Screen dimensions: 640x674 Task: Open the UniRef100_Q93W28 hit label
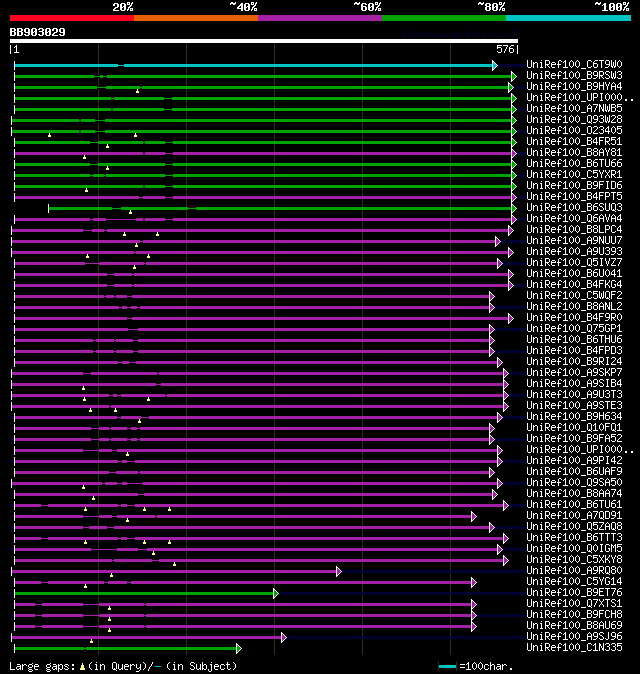tap(574, 119)
